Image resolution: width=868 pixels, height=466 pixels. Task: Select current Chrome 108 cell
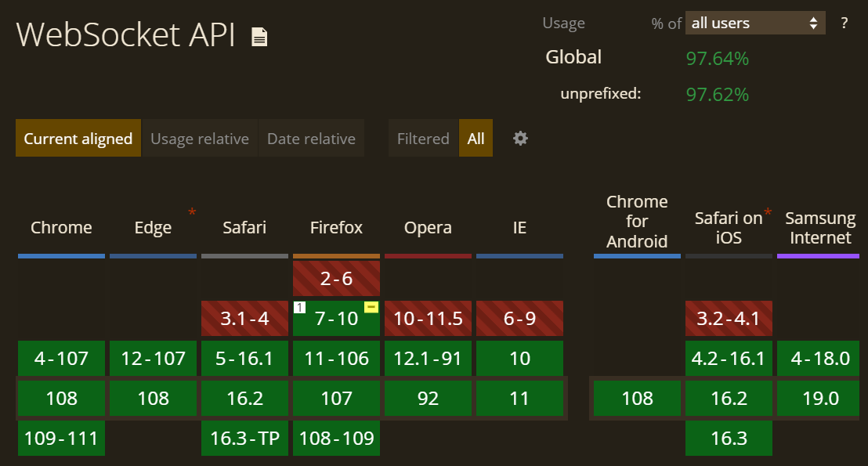pyautogui.click(x=61, y=398)
